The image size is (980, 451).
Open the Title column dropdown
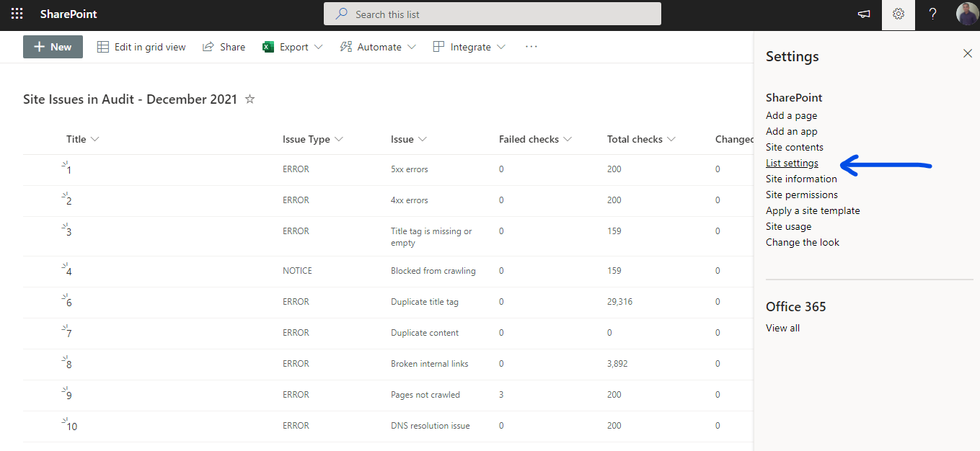tap(97, 138)
